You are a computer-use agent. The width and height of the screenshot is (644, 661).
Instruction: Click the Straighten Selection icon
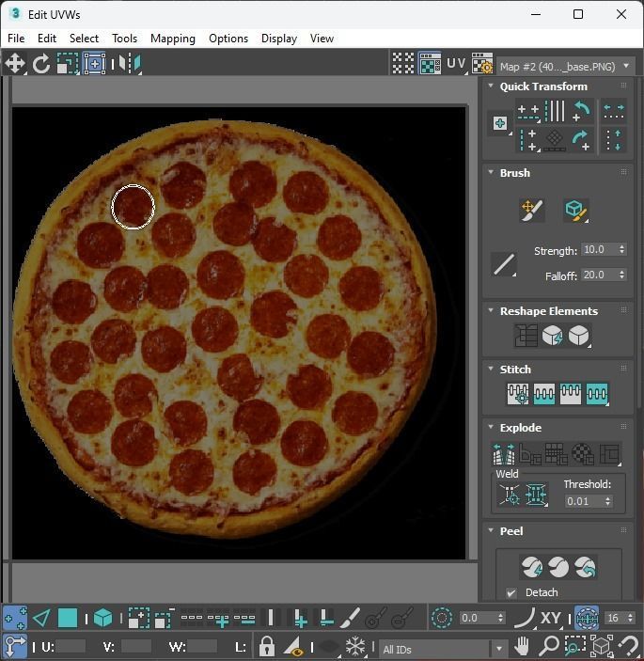pyautogui.click(x=526, y=336)
